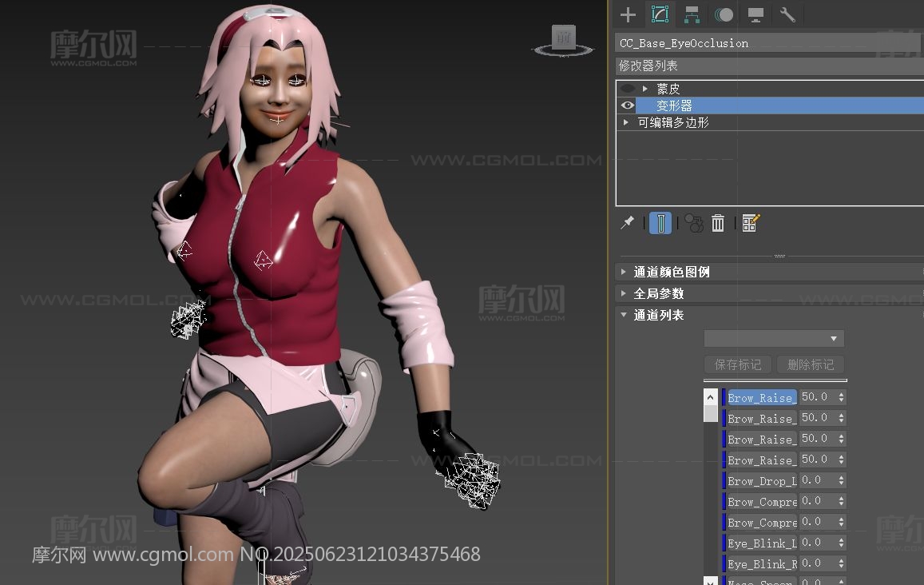The height and width of the screenshot is (585, 924).
Task: Select the Brow_Drop_L channel button
Action: [x=762, y=480]
